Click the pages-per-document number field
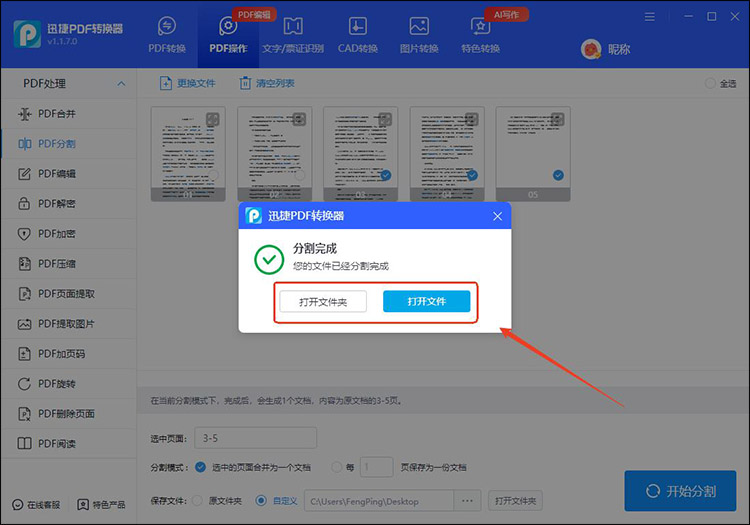Screen dimensions: 750x525 click(376, 467)
